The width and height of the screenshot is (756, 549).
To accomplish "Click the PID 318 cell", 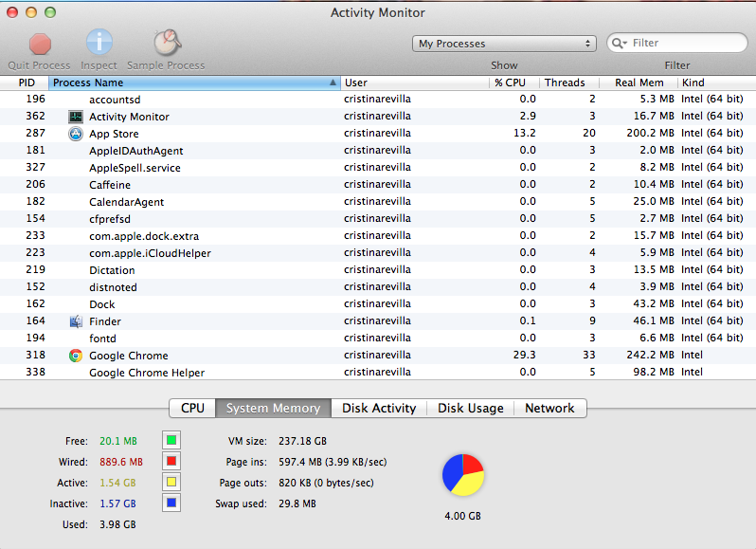I will click(35, 355).
